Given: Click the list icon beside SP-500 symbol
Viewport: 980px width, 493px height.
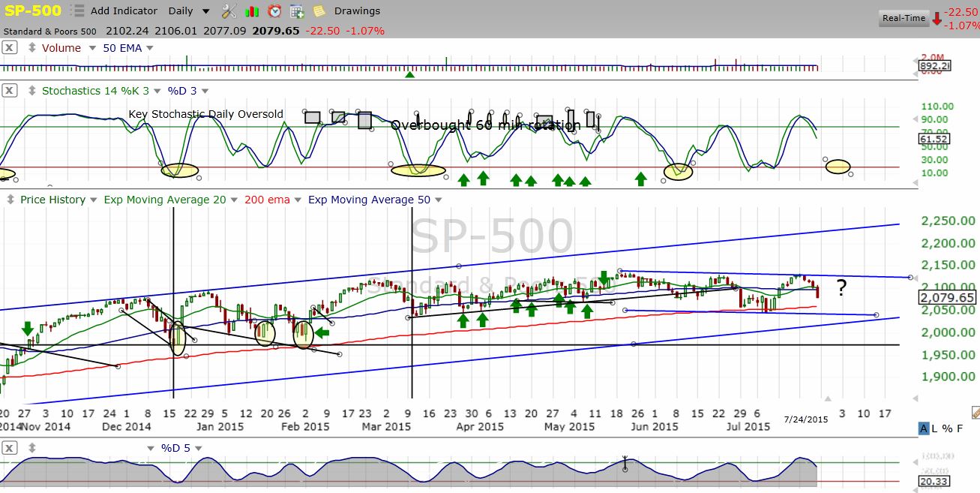Looking at the screenshot, I should (x=76, y=11).
